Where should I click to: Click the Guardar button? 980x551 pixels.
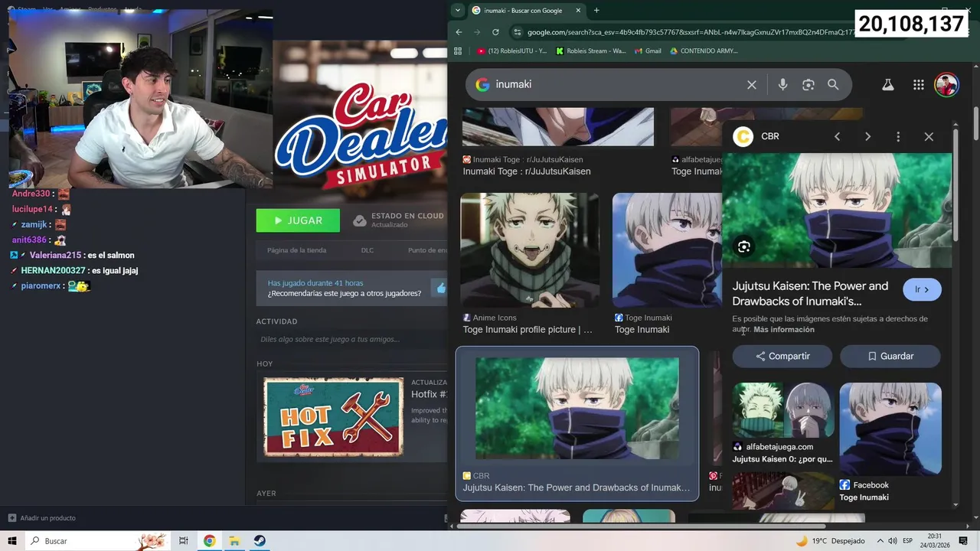pos(890,356)
